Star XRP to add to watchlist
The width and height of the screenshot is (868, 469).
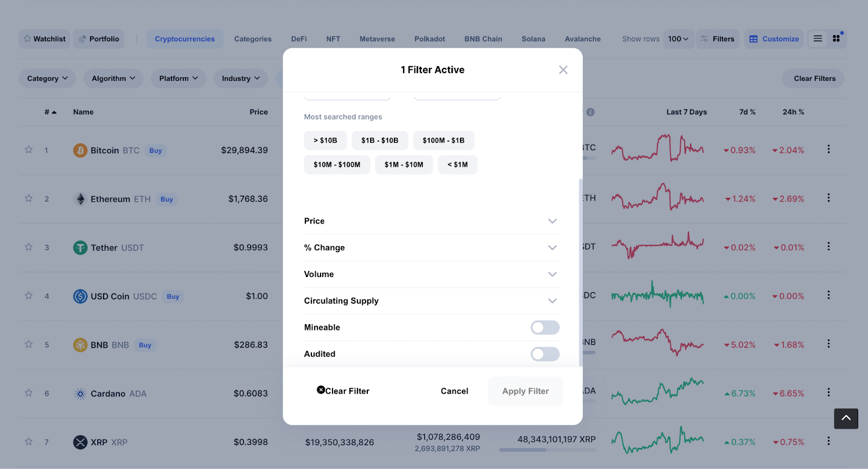click(x=29, y=442)
